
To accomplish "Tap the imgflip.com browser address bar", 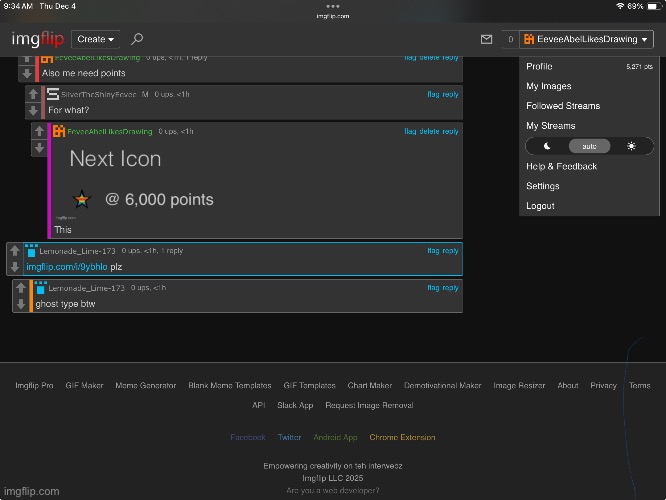I will [333, 16].
